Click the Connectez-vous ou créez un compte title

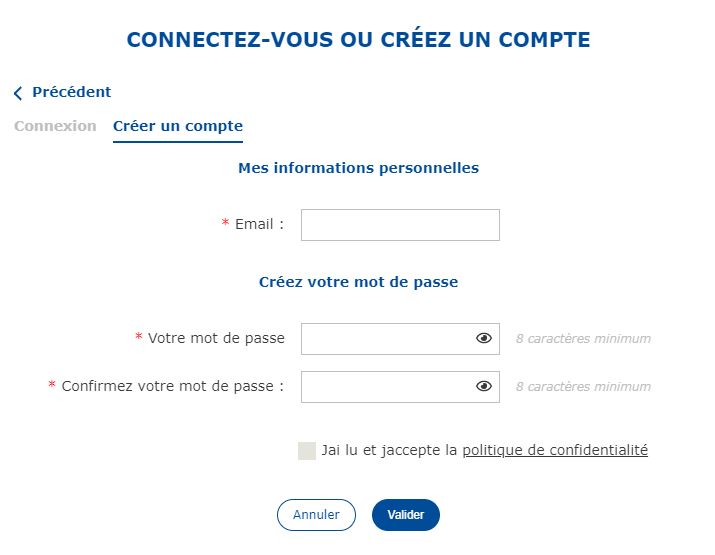[x=358, y=40]
